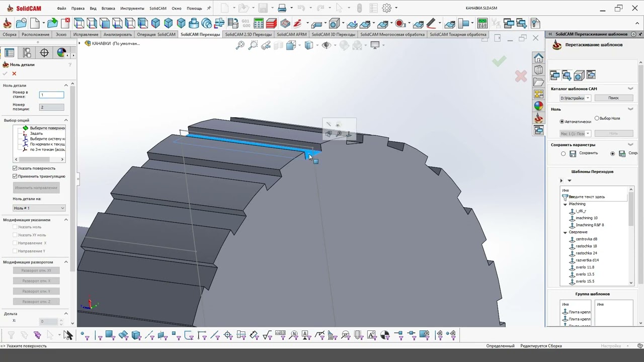Switch to 'SolidCAM AFRM' tab
This screenshot has height=362, width=644.
pos(291,35)
